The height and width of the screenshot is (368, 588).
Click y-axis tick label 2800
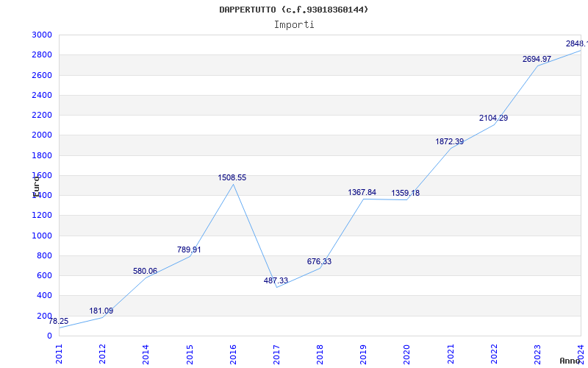pos(42,54)
